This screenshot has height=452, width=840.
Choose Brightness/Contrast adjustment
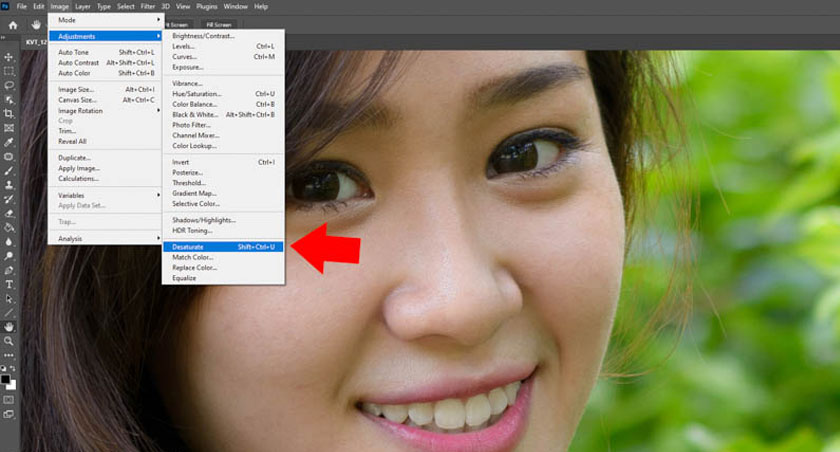(x=223, y=36)
